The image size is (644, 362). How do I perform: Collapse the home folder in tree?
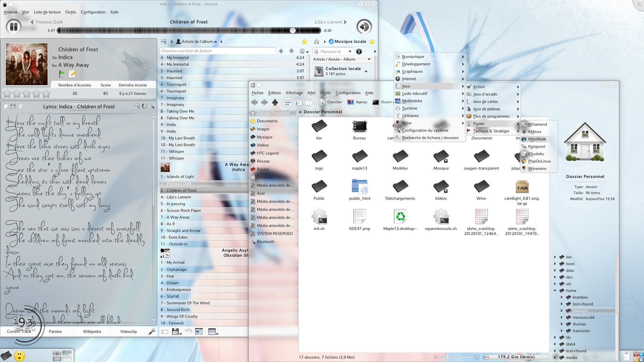pos(555,291)
